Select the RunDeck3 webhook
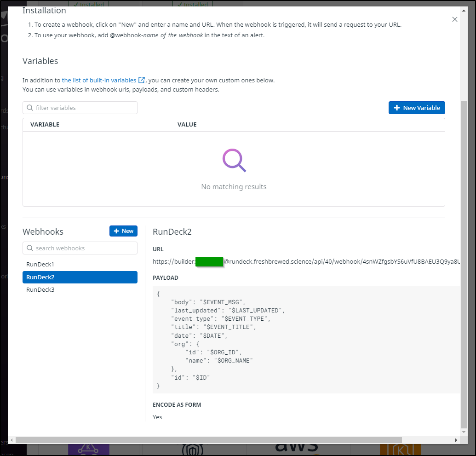 80,289
